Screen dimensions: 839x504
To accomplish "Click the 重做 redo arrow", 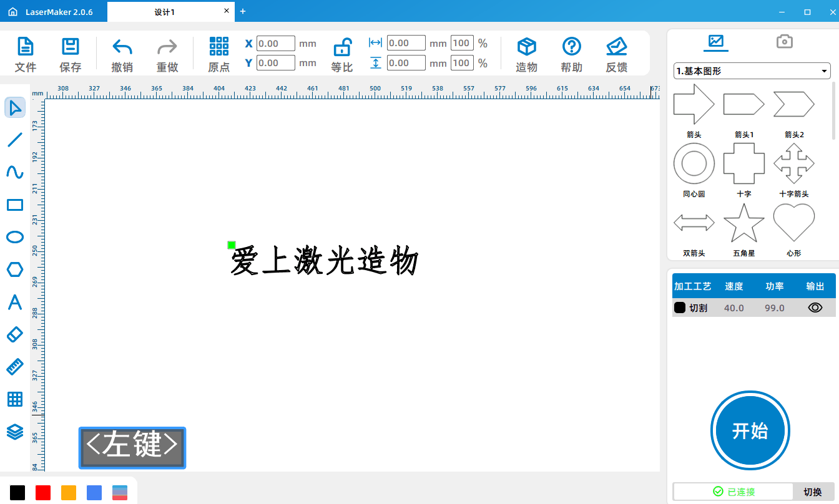I will 167,54.
